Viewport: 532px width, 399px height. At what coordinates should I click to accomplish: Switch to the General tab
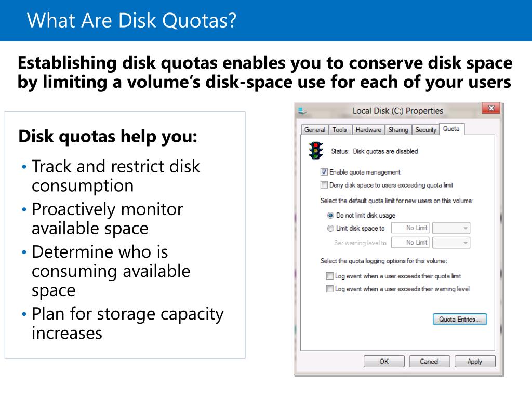[x=314, y=129]
